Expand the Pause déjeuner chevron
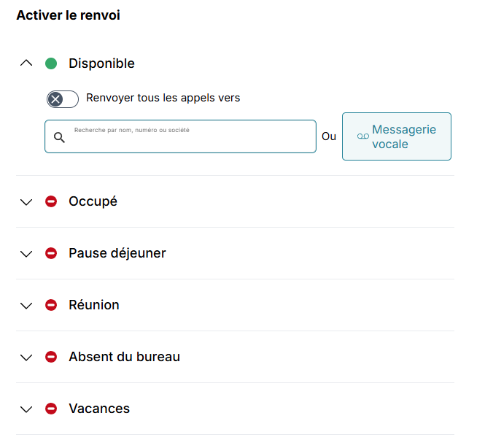Screen dimensions: 485x448 (x=27, y=254)
